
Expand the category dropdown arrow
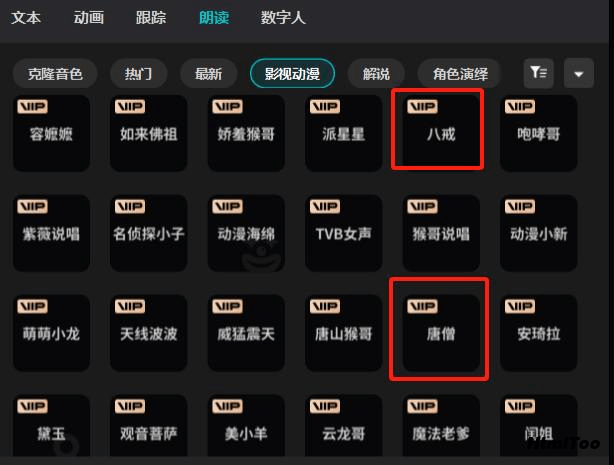pyautogui.click(x=578, y=73)
